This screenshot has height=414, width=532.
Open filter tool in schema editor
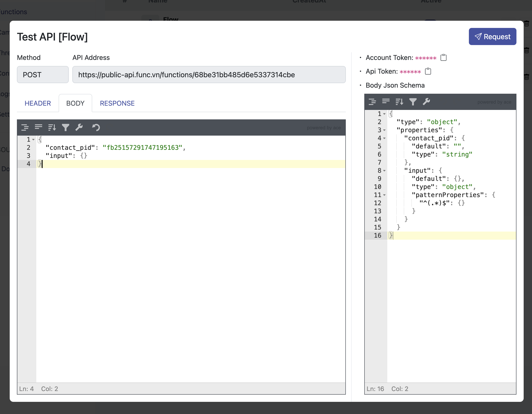tap(413, 102)
